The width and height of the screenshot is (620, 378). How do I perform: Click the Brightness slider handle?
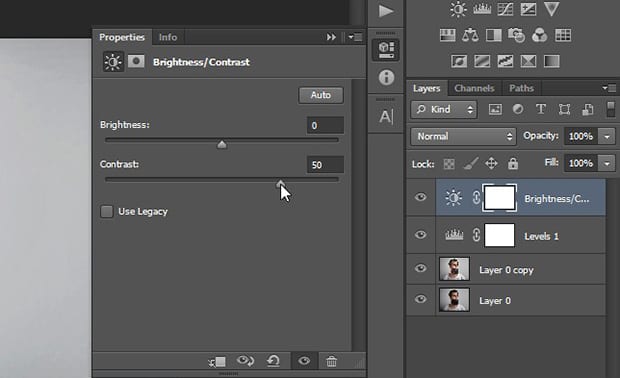[222, 144]
